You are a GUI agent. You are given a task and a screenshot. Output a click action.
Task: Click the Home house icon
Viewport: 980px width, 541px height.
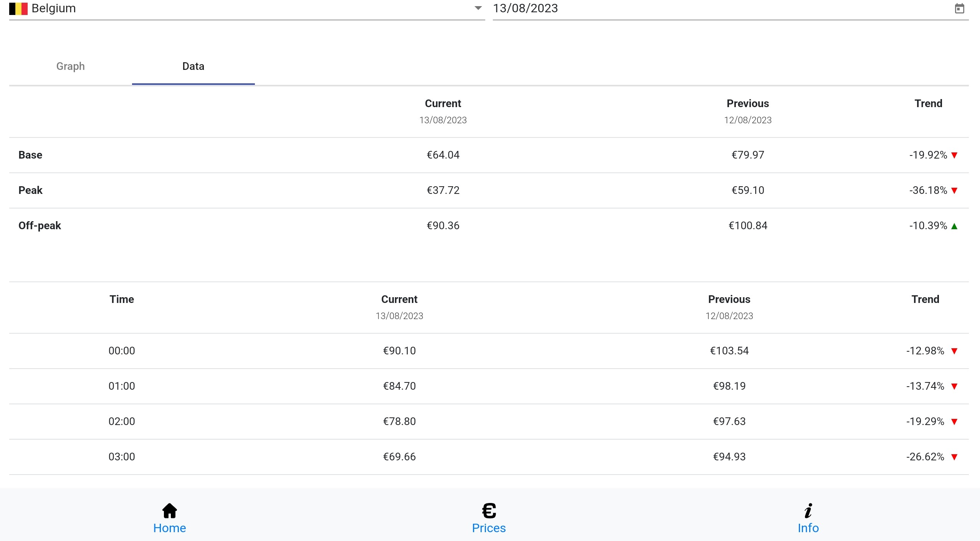tap(169, 511)
